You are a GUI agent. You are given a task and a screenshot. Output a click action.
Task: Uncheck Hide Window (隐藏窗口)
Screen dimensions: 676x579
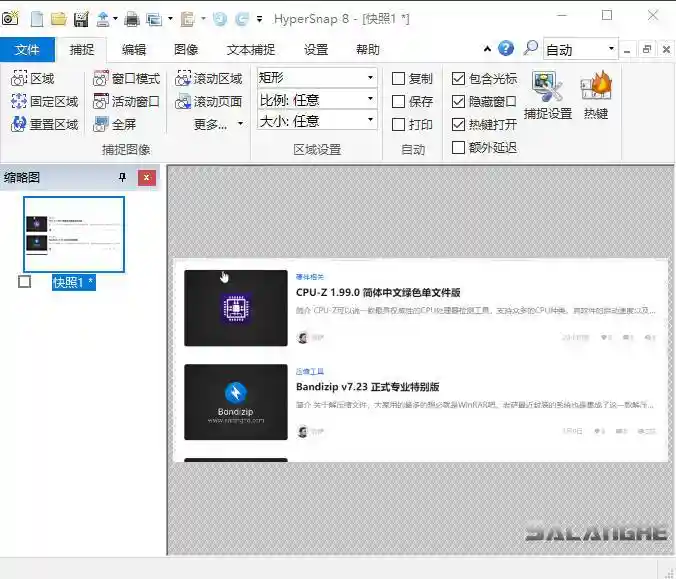[458, 101]
